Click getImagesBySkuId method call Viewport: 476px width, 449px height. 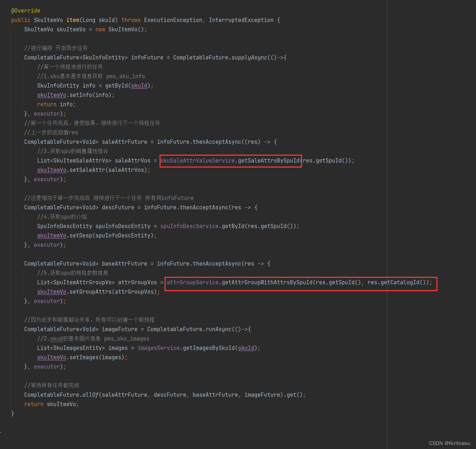209,348
